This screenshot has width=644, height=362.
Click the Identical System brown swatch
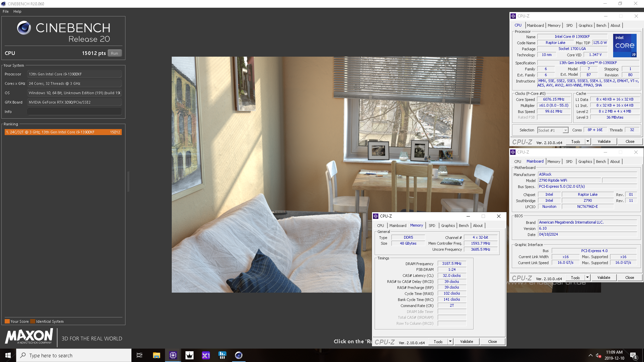pos(33,321)
